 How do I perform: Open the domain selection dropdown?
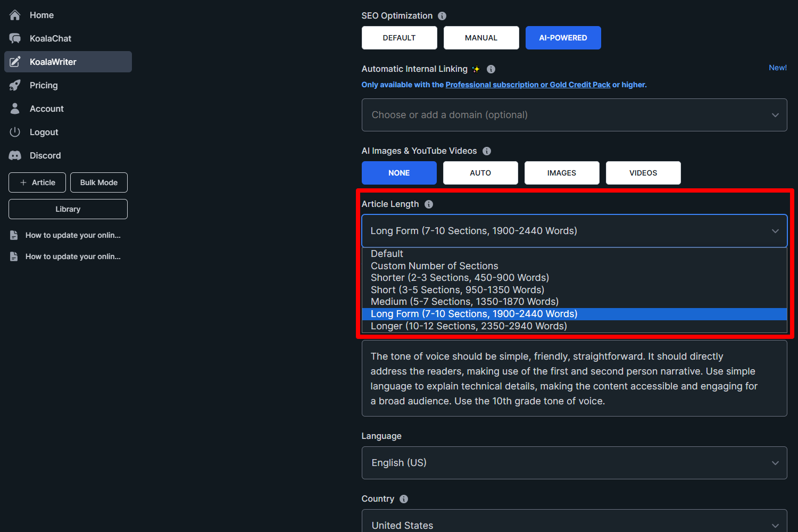pyautogui.click(x=575, y=115)
